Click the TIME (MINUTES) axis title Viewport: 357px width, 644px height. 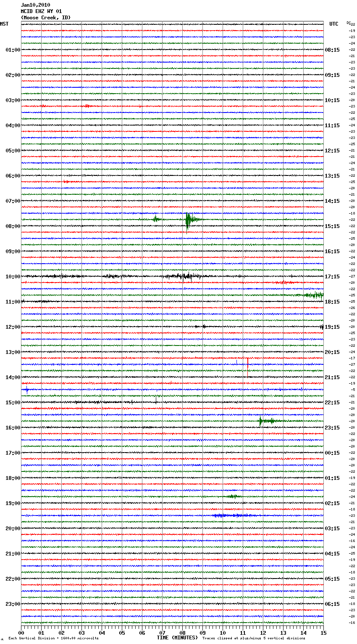pos(177,638)
